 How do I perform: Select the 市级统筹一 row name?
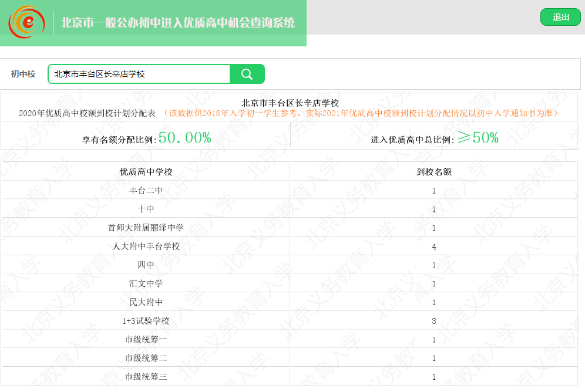tap(146, 339)
